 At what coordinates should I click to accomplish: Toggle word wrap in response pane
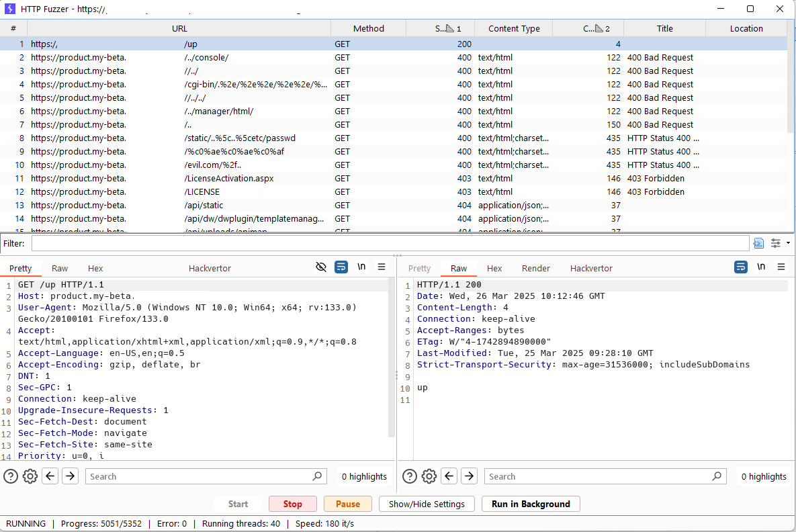click(x=741, y=267)
